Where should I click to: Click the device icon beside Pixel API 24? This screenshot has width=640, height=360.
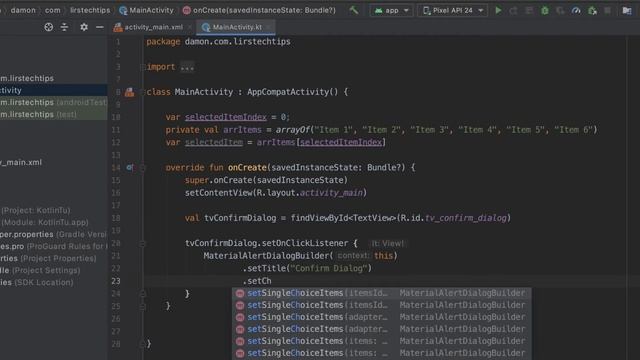click(x=426, y=11)
